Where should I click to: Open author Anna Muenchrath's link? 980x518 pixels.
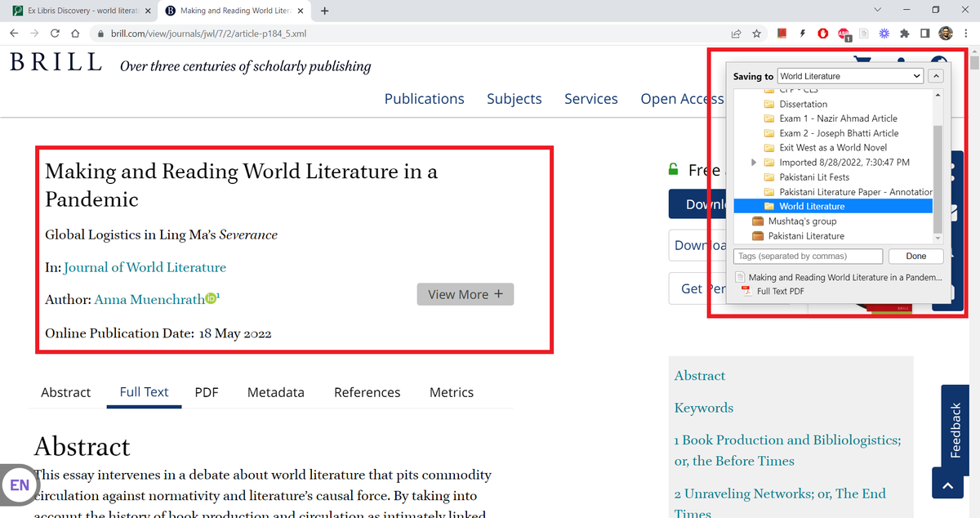[149, 299]
